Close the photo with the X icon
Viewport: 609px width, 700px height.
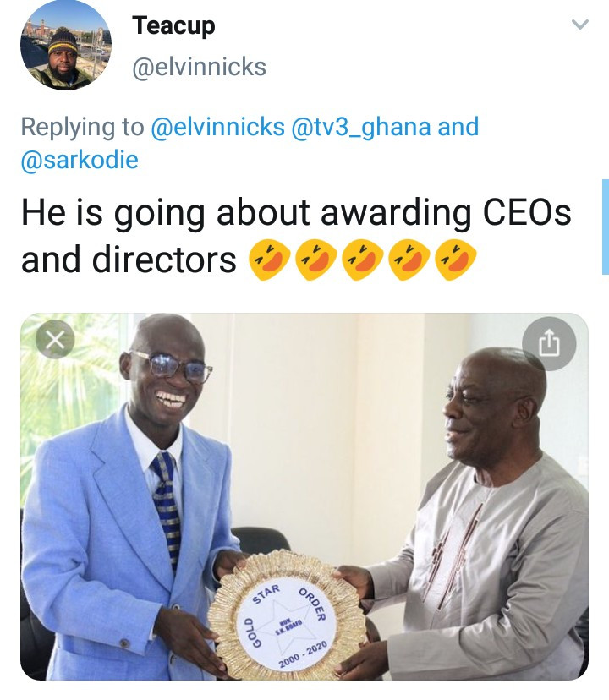[x=55, y=341]
